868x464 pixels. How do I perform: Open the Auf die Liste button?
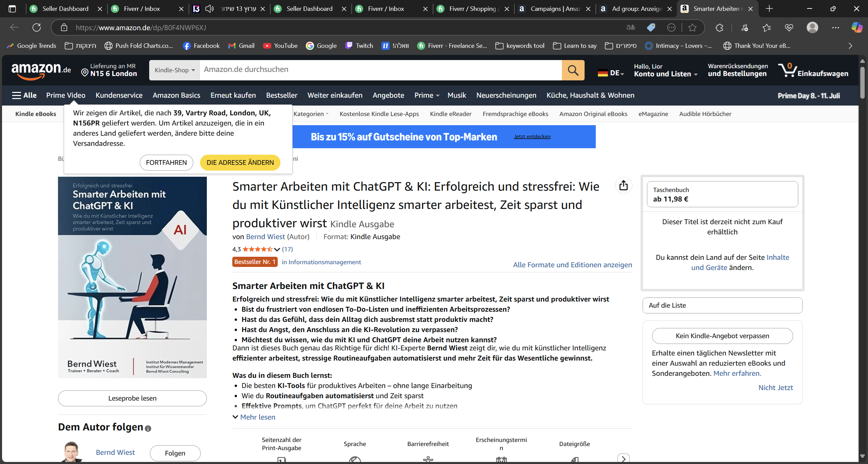[x=722, y=305]
